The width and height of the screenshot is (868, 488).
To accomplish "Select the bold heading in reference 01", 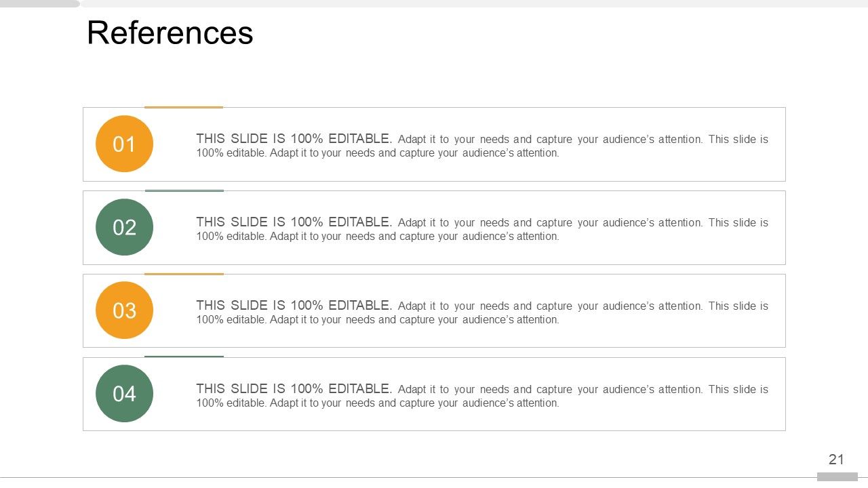I will coord(294,138).
